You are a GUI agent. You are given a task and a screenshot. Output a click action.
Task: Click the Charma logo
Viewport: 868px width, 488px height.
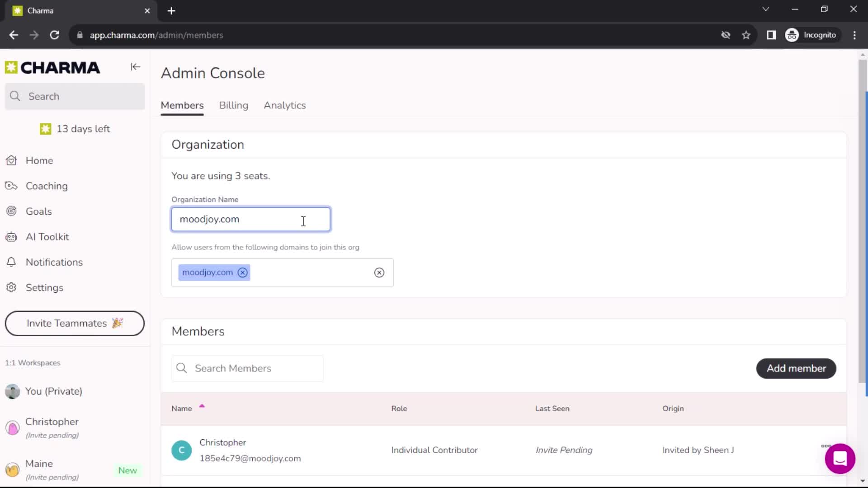tap(52, 67)
